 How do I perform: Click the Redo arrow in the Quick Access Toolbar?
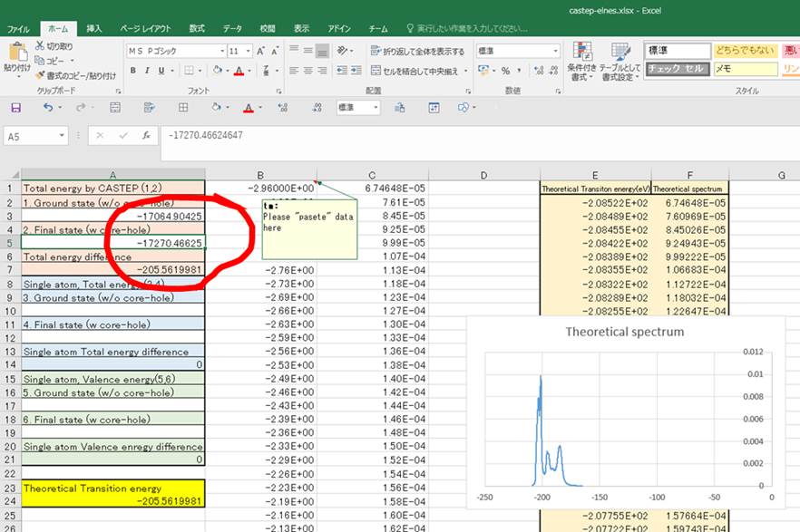(x=80, y=107)
